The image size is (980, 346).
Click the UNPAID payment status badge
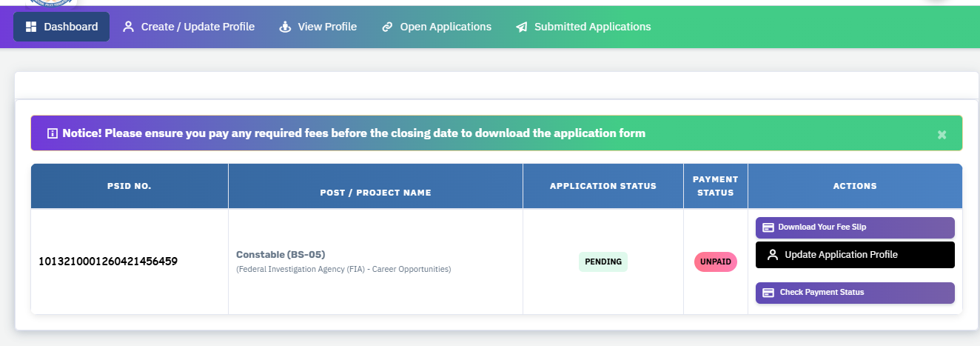coord(715,262)
